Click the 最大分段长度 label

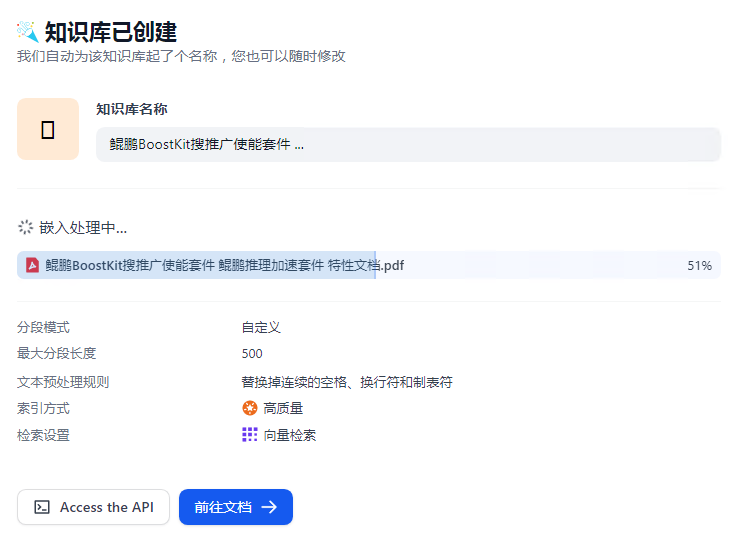coord(56,353)
